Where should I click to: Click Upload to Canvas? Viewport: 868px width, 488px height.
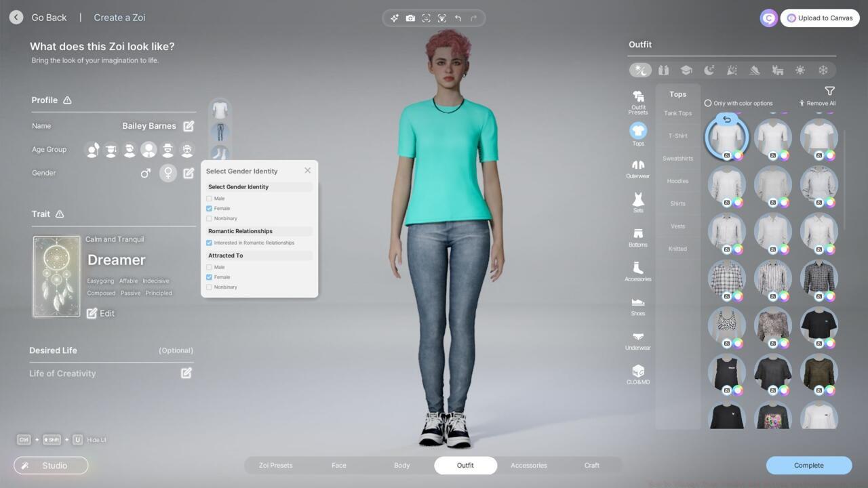820,18
